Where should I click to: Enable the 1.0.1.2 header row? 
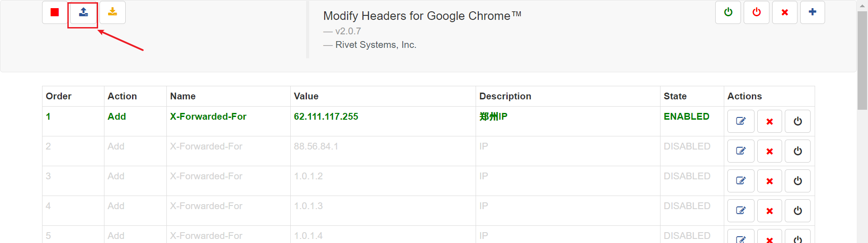click(x=797, y=181)
